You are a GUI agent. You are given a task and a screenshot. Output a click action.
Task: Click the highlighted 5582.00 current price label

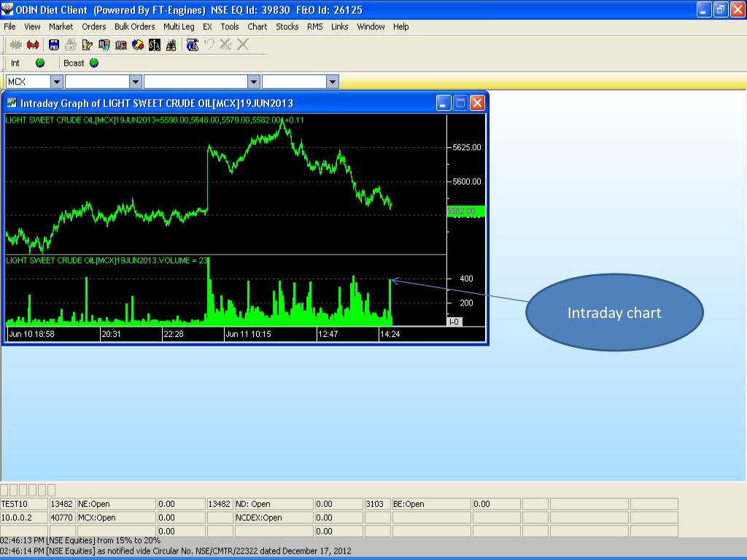(x=466, y=211)
